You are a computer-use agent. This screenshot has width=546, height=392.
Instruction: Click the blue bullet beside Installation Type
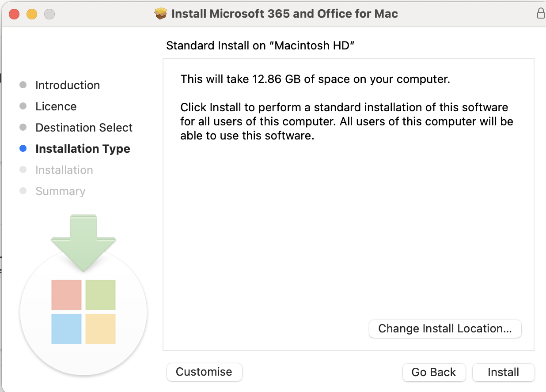23,149
